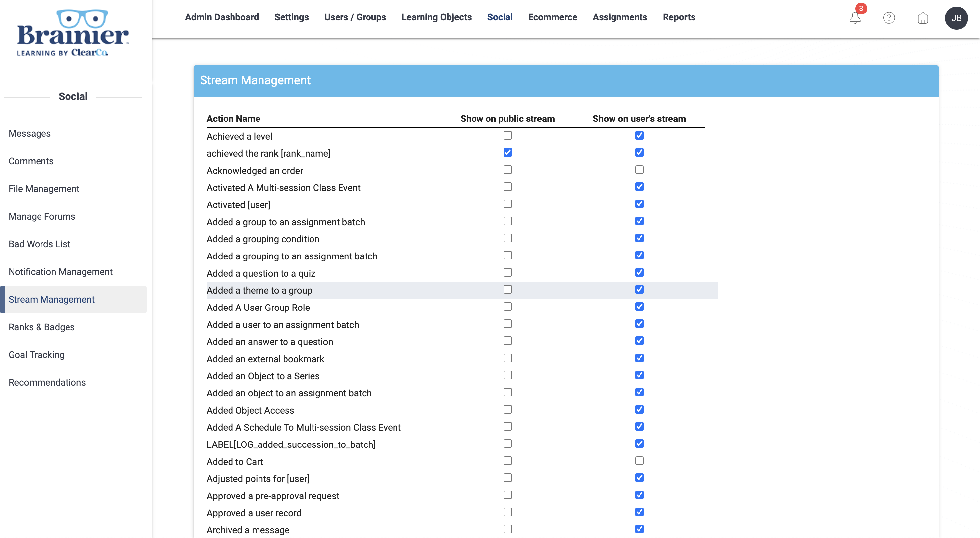Screen dimensions: 980x538
Task: Open Comments in sidebar
Action: point(31,161)
